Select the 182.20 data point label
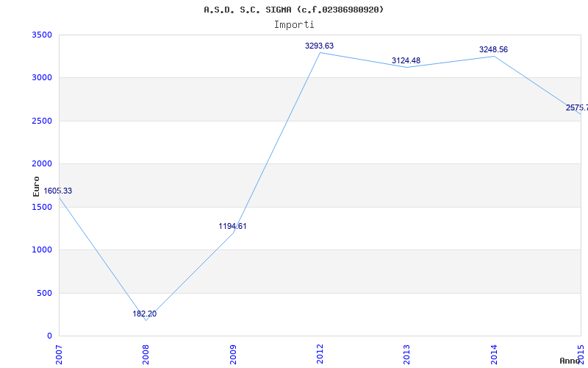588x368 pixels. [x=144, y=314]
